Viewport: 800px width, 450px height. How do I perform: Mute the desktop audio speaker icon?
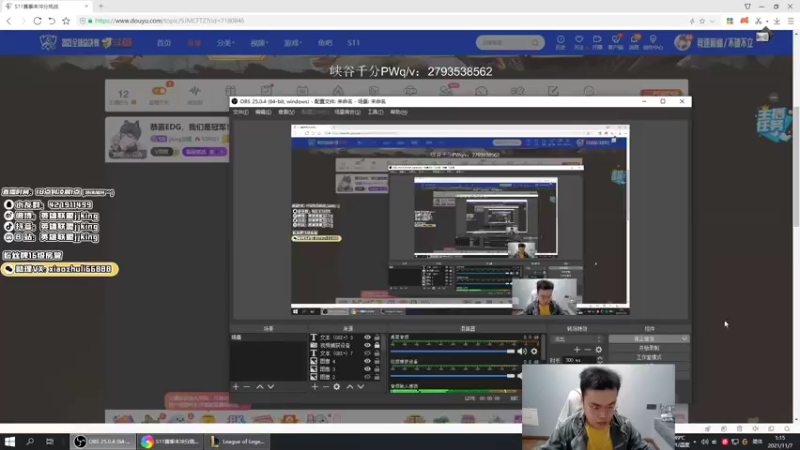[522, 351]
